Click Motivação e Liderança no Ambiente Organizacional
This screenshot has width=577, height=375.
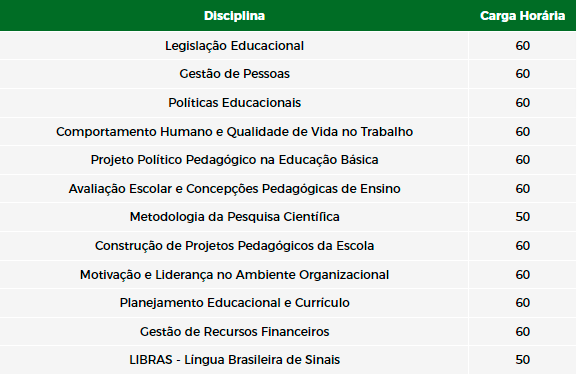(234, 275)
